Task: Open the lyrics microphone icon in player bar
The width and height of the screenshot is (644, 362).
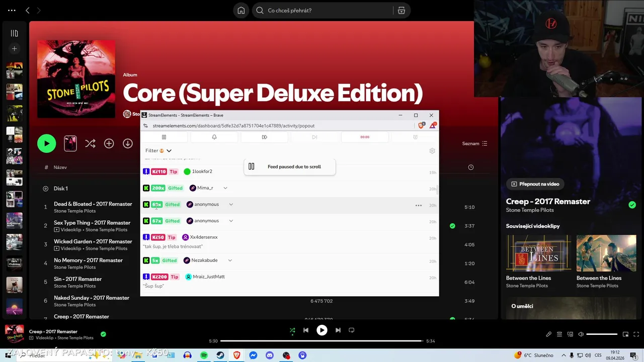Action: 549,334
